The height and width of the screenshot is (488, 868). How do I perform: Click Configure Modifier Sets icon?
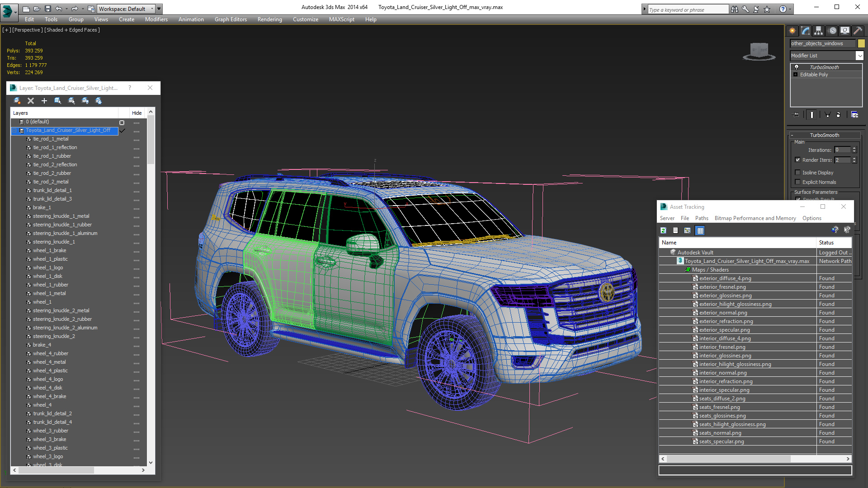[x=854, y=115]
